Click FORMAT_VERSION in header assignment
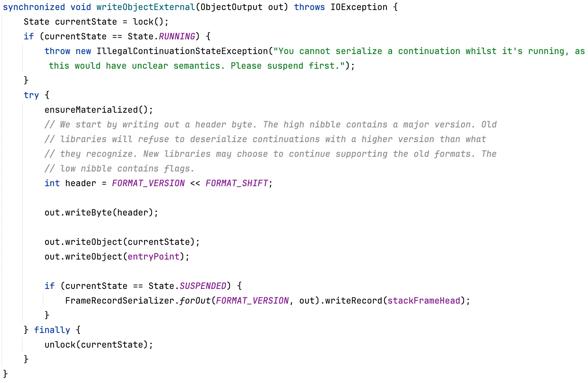 [x=148, y=183]
